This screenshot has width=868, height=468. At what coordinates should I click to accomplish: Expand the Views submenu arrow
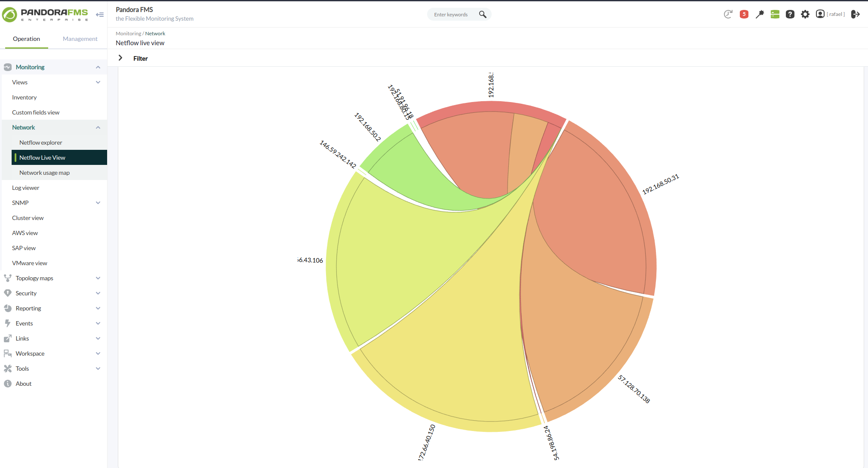[x=98, y=82]
